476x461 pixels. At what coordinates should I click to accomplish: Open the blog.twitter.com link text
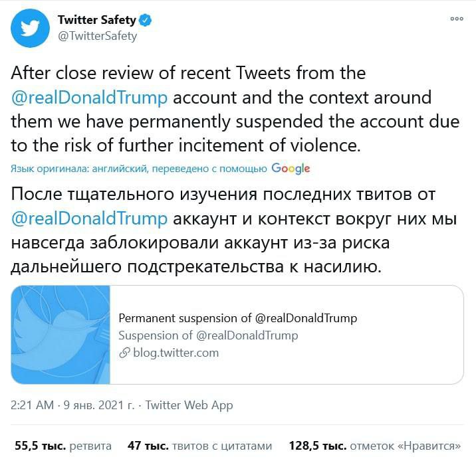176,353
